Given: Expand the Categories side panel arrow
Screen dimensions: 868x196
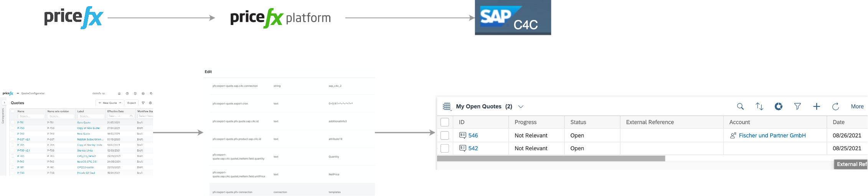Looking at the screenshot, I should pyautogui.click(x=5, y=103).
